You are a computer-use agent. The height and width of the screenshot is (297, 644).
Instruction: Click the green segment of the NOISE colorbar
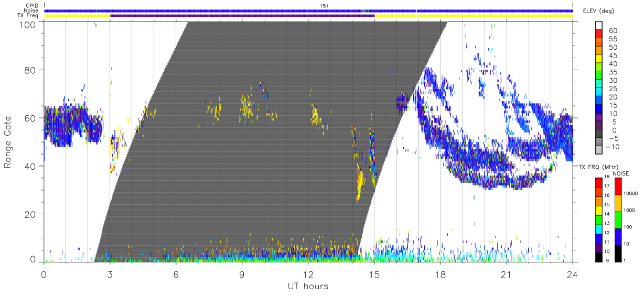[618, 219]
